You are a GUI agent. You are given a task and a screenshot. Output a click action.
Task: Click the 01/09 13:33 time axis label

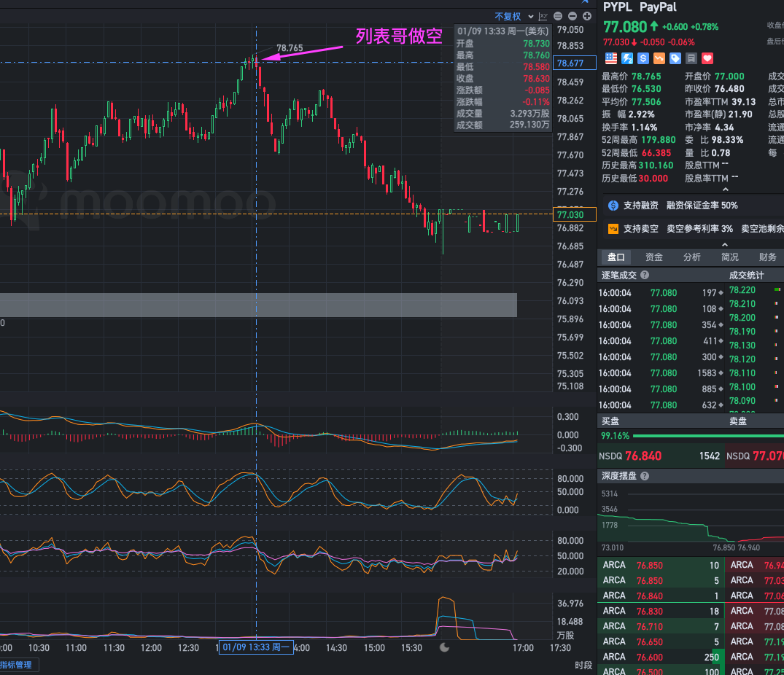coord(256,647)
